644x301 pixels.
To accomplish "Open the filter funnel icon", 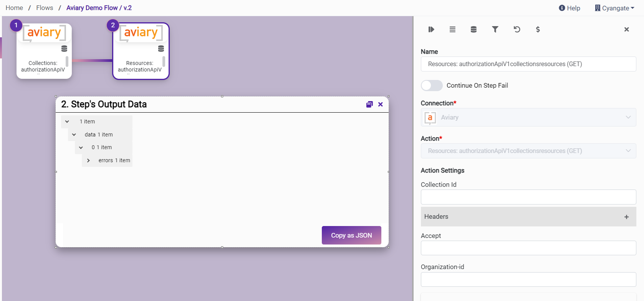I will 495,30.
